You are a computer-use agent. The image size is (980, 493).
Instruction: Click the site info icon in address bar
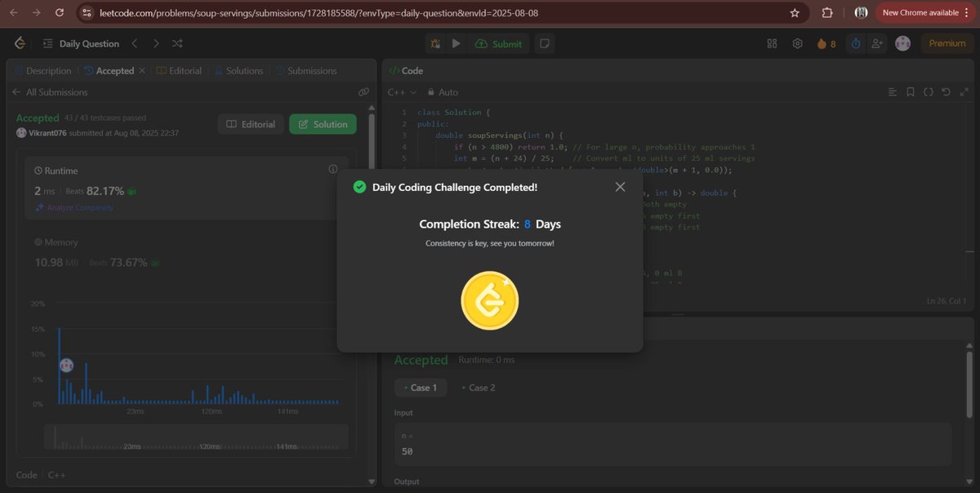coord(88,13)
